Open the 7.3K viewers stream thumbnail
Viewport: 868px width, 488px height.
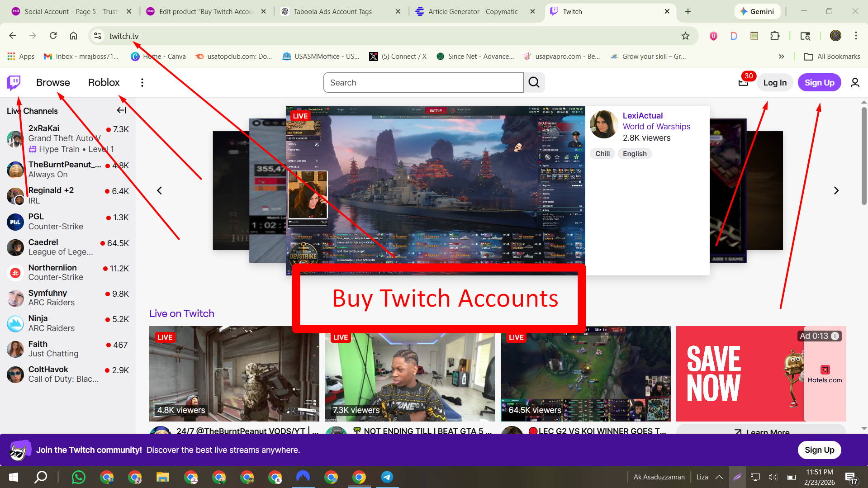(x=409, y=374)
